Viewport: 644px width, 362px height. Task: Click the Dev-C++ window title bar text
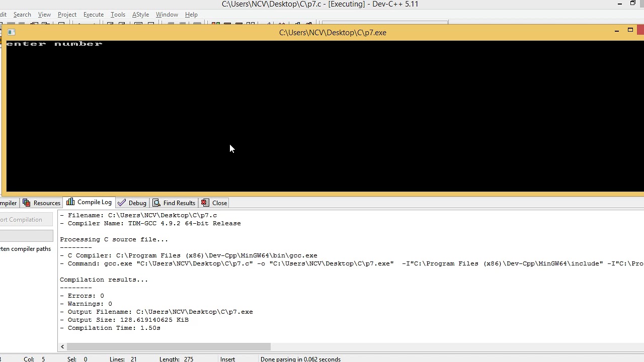[320, 4]
